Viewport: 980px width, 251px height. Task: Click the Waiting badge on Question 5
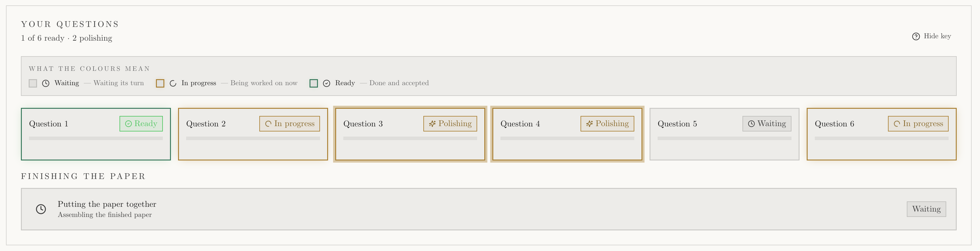[x=767, y=124]
